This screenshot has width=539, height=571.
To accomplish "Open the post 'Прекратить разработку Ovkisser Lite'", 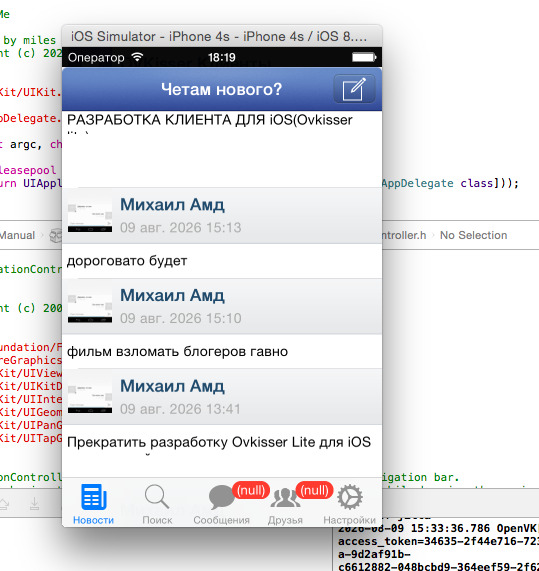I will (222, 451).
